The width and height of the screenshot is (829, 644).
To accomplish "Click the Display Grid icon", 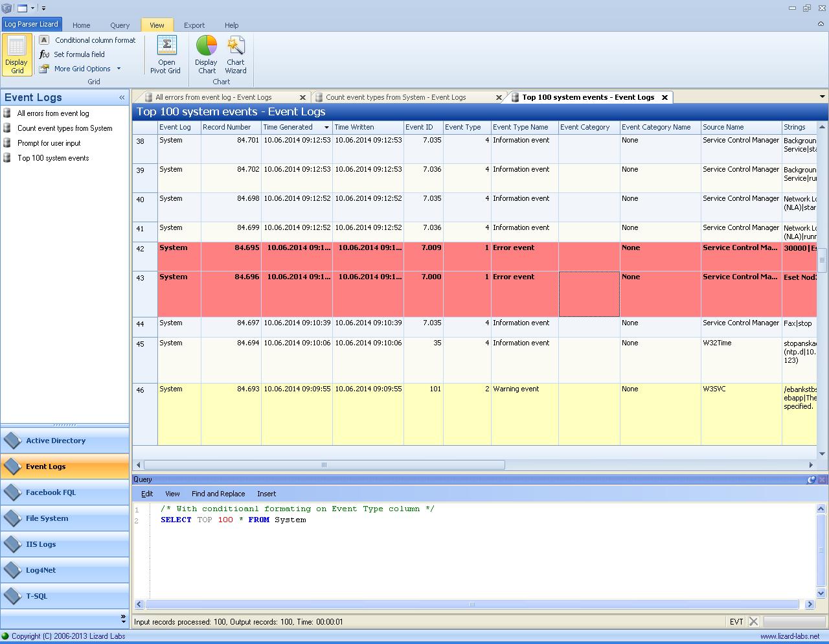I will point(16,48).
